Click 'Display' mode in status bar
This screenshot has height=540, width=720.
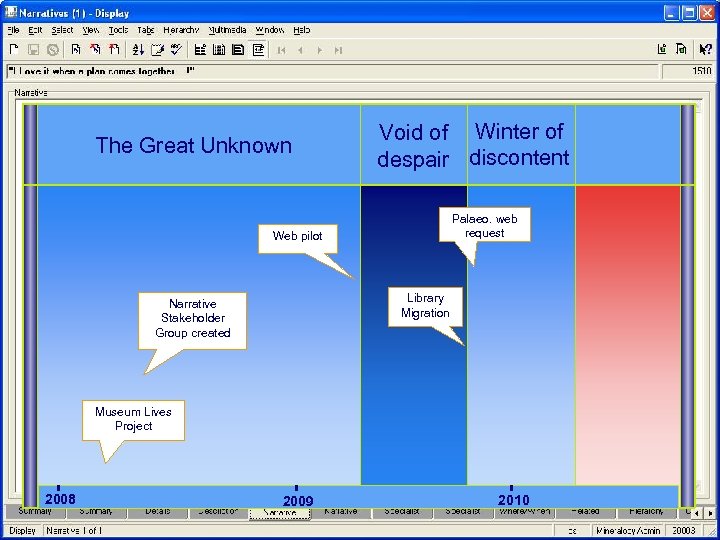click(x=22, y=531)
